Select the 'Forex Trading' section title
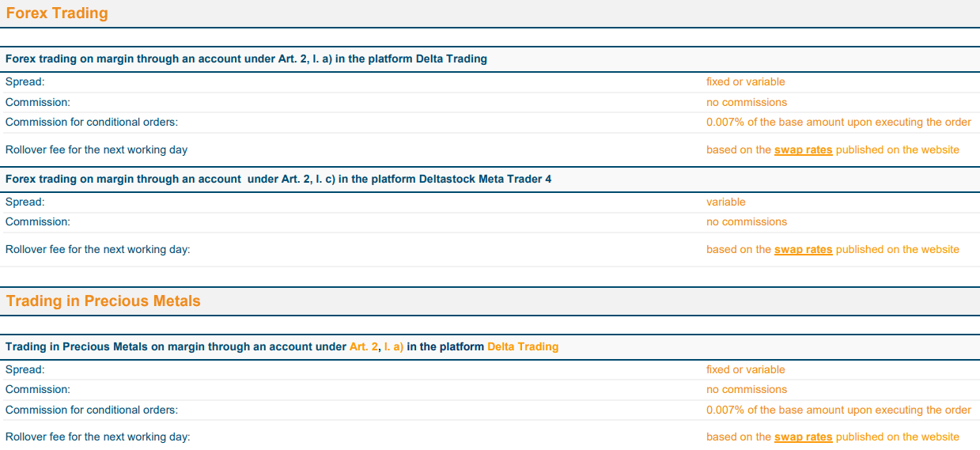The height and width of the screenshot is (450, 980). pos(57,13)
